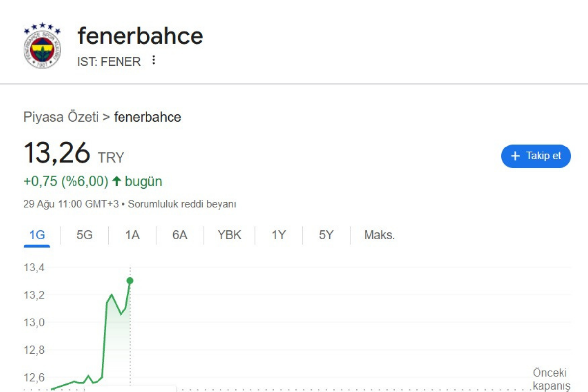
Task: Switch to the 5Y time range tab
Action: click(326, 235)
